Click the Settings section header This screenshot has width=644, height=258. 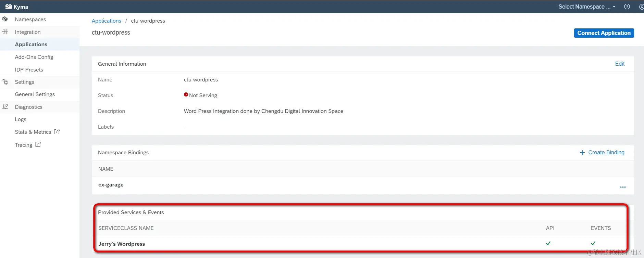[x=25, y=82]
